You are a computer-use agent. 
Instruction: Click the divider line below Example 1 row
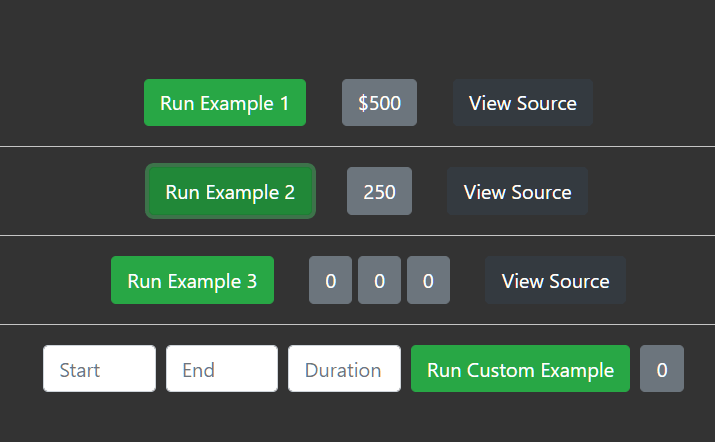click(357, 146)
